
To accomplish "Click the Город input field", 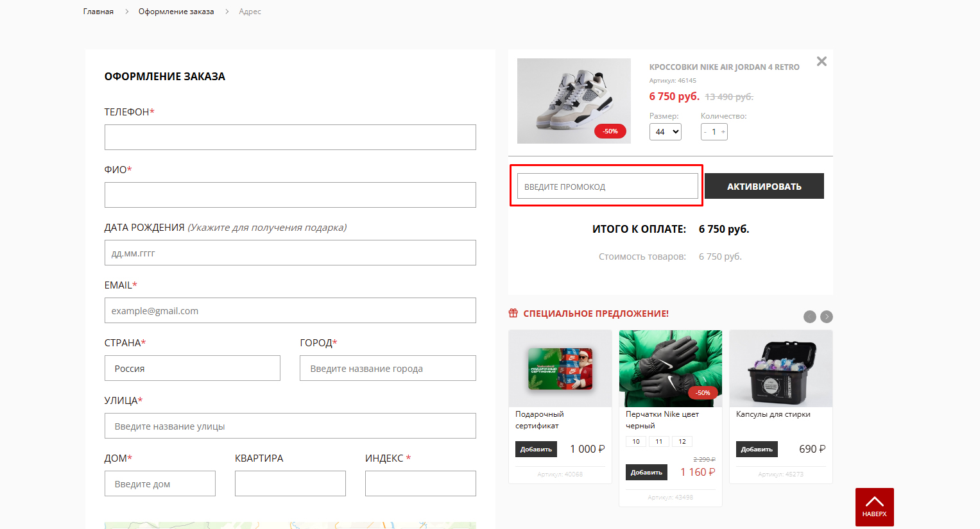I will coord(388,368).
